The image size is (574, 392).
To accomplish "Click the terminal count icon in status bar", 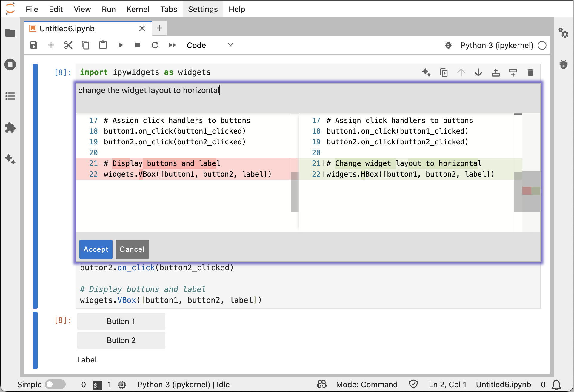I will tap(97, 385).
